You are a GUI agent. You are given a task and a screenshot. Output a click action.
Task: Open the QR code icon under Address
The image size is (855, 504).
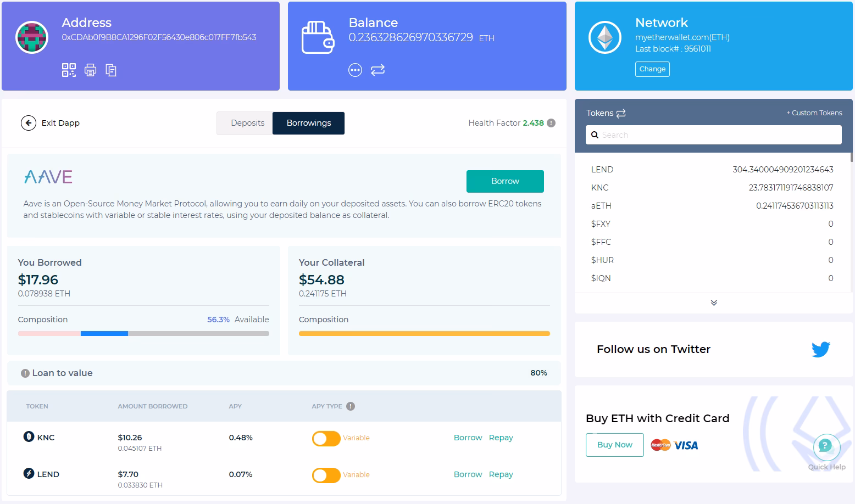(x=68, y=70)
